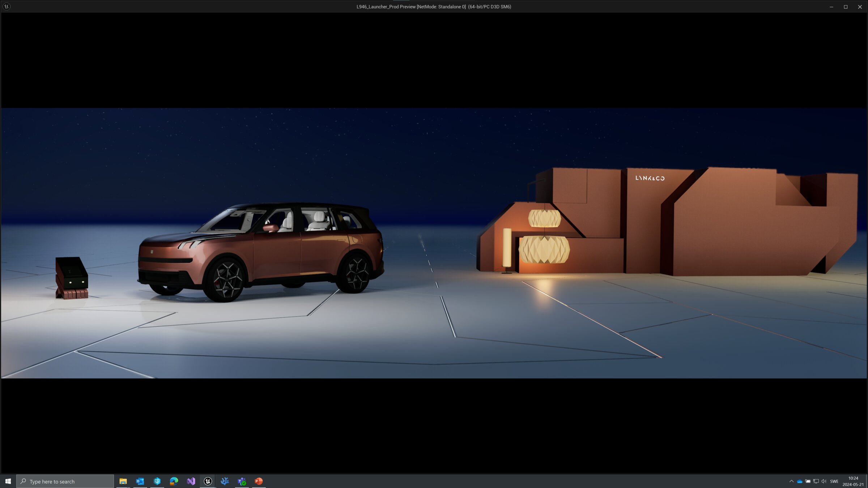Launch Microsoft Edge from the taskbar
Screen dimensions: 868x488
pos(174,481)
